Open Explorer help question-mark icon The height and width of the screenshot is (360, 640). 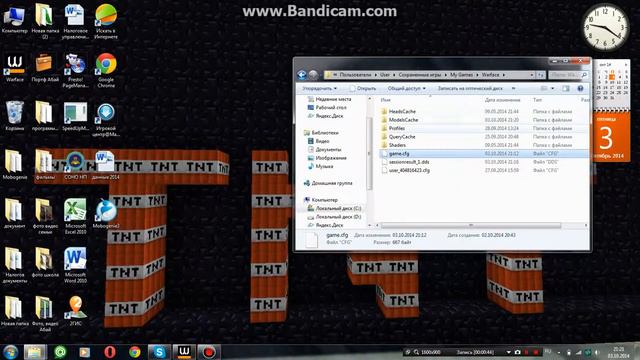[580, 89]
